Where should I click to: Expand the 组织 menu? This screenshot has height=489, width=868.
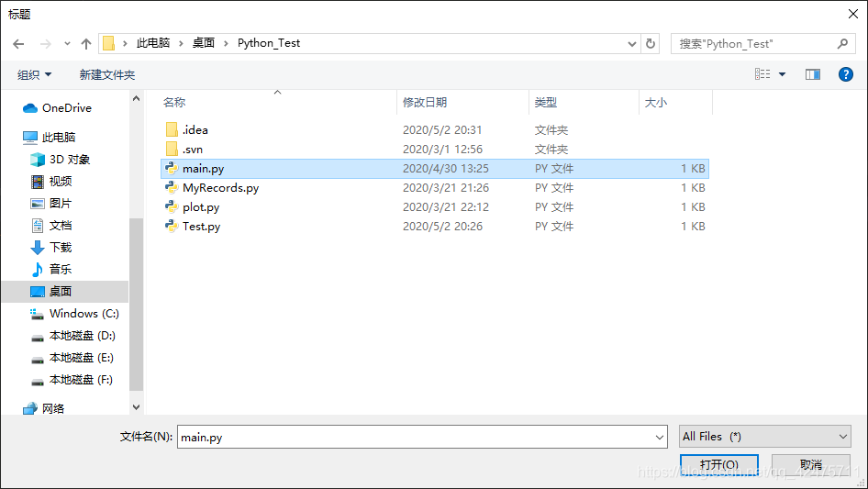pyautogui.click(x=34, y=74)
